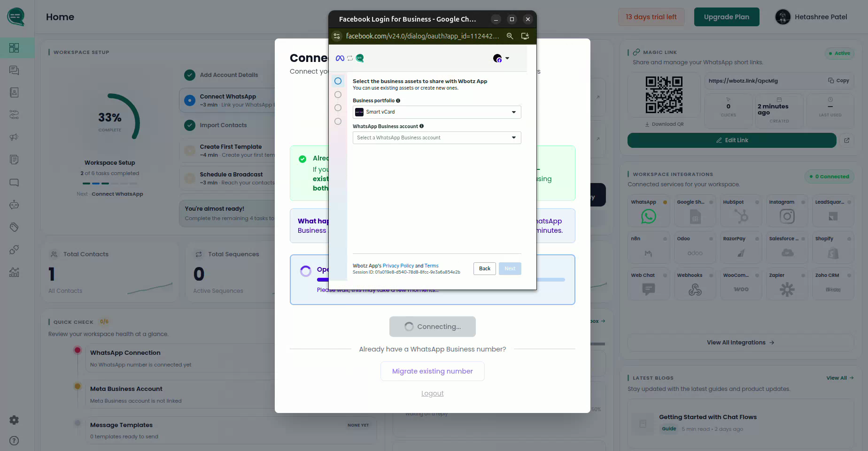The image size is (868, 451).
Task: Open the magic link in external window icon
Action: click(847, 140)
